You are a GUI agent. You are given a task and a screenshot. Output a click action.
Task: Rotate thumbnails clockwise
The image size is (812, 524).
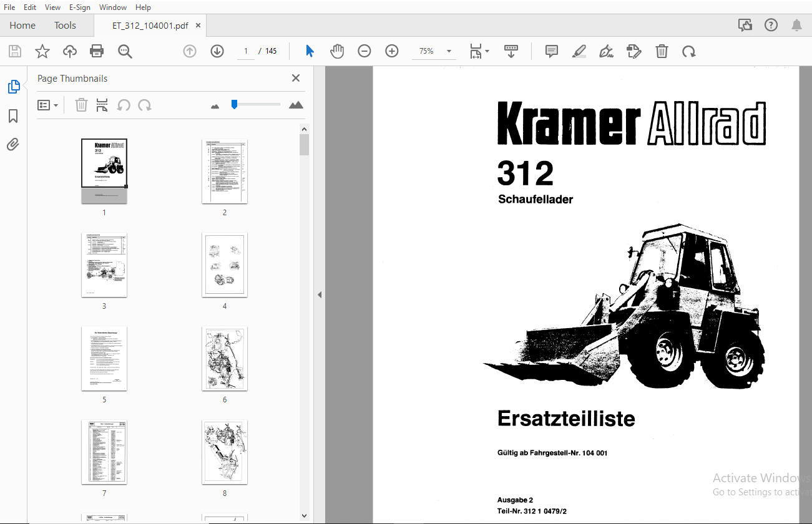coord(145,105)
